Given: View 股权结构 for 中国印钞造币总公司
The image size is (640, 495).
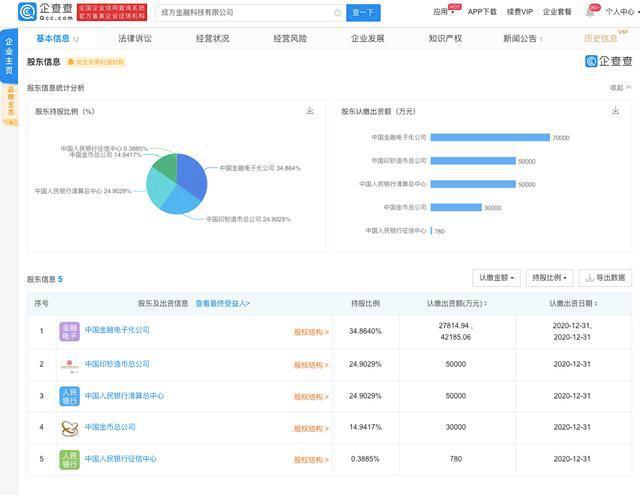Looking at the screenshot, I should coord(311,365).
